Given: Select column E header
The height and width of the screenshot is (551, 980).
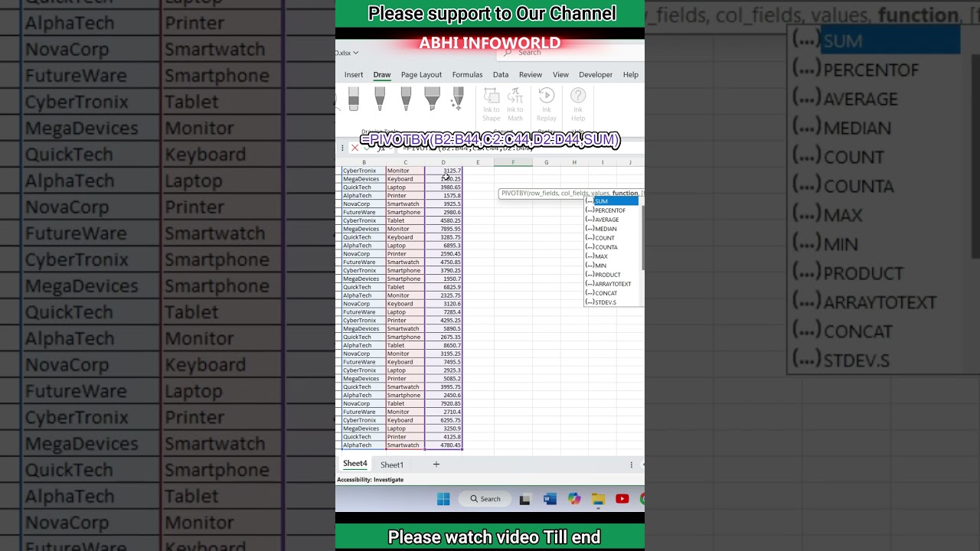Looking at the screenshot, I should [x=478, y=162].
